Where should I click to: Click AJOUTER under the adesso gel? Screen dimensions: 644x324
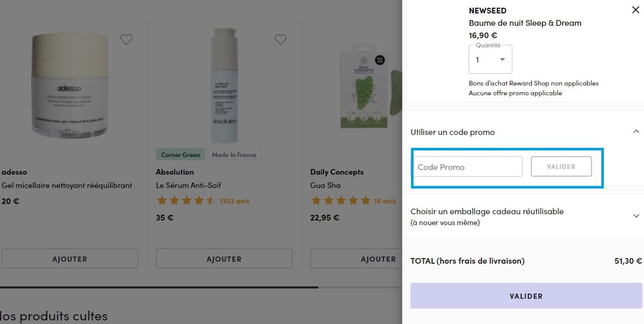tap(70, 259)
